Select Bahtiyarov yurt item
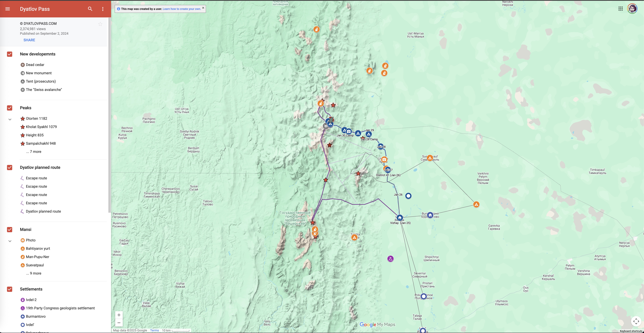The image size is (644, 333). pyautogui.click(x=38, y=248)
